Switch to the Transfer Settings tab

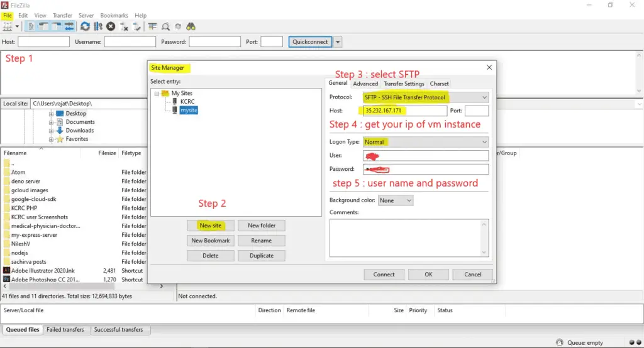coord(404,84)
